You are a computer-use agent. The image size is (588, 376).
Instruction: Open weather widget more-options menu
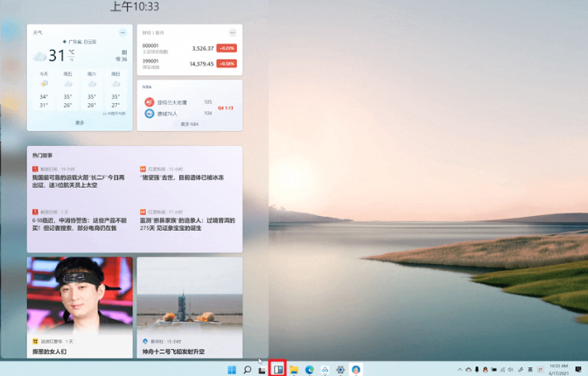pyautogui.click(x=122, y=32)
